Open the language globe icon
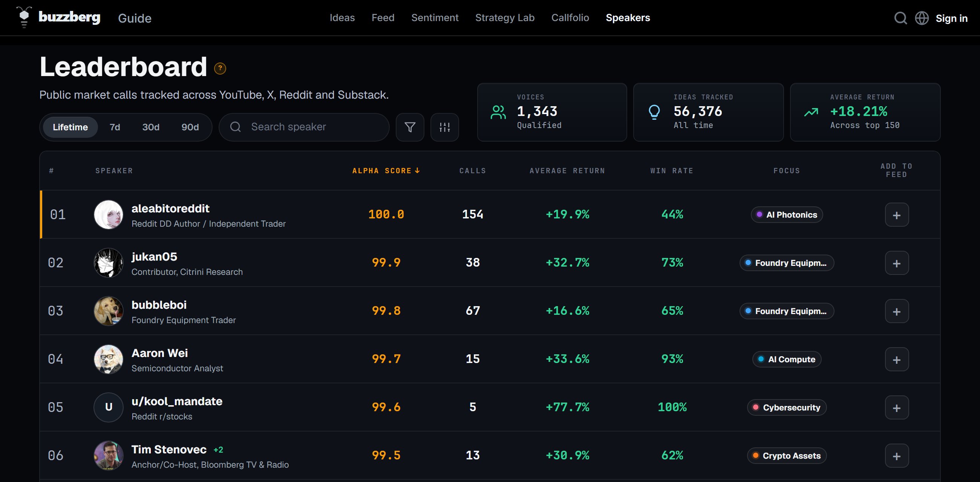The width and height of the screenshot is (980, 482). pyautogui.click(x=922, y=18)
